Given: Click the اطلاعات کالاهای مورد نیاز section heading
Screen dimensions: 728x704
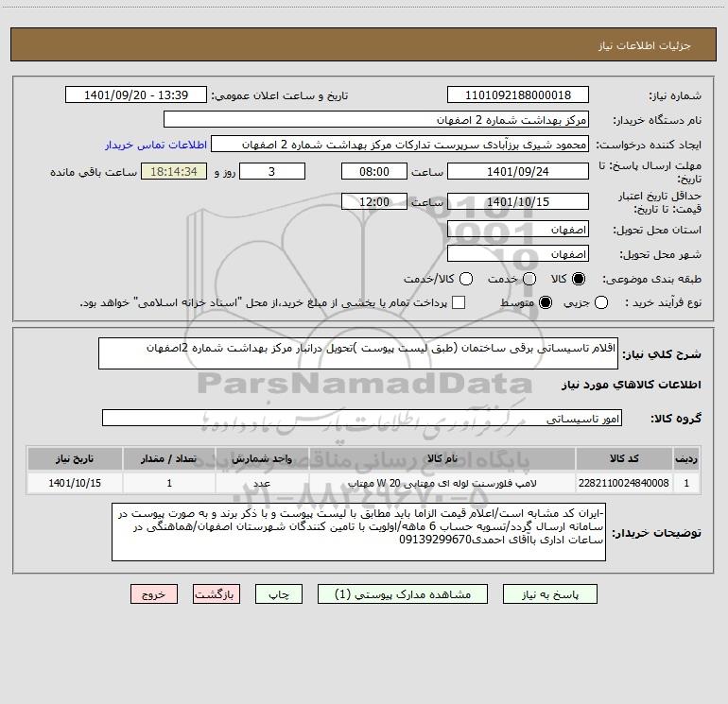Looking at the screenshot, I should tap(631, 385).
